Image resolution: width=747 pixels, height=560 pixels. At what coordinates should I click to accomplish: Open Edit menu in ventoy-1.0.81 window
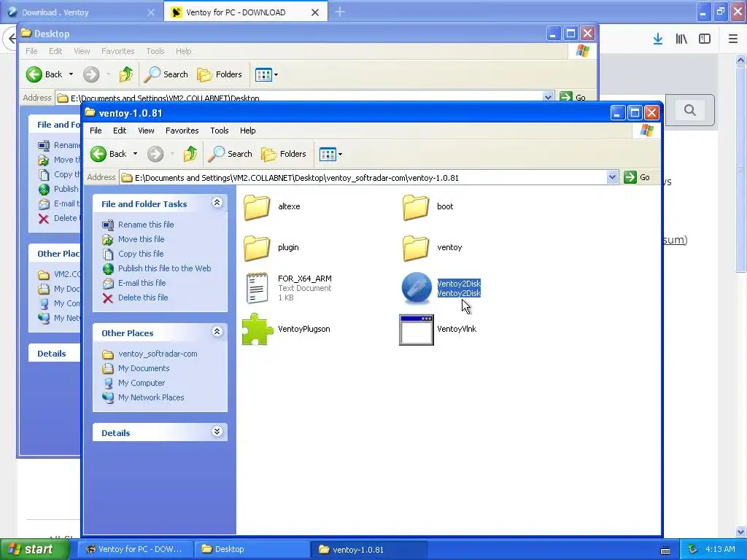120,131
